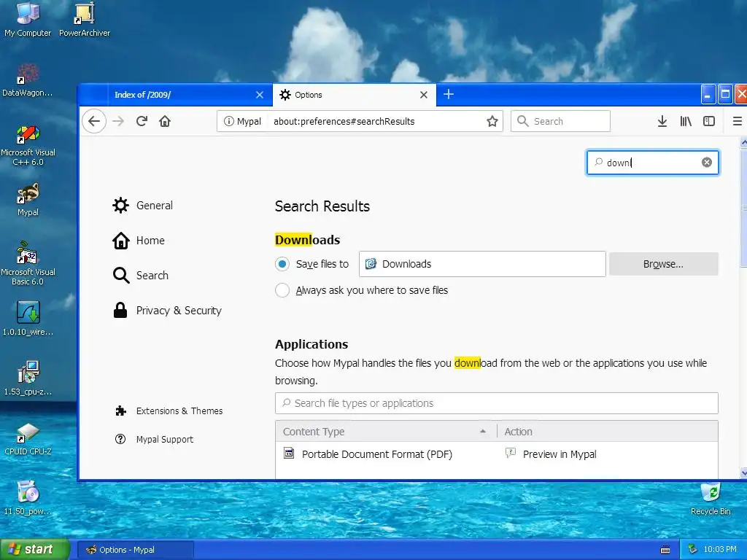Screen dimensions: 747x560
Task: Open the Search preferences category
Action: tap(141, 275)
